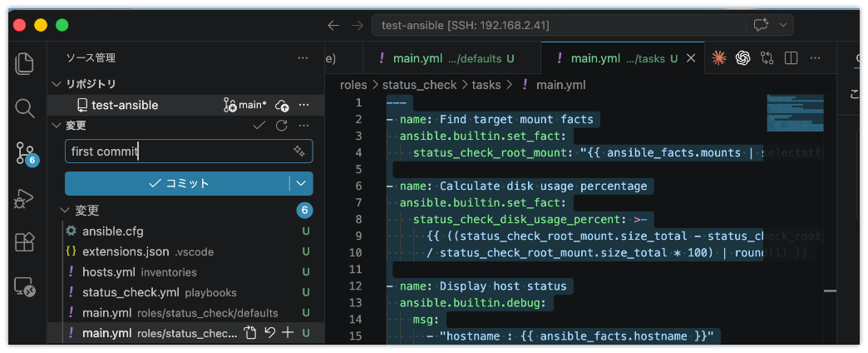Screen dimensions: 868x353
Task: Open the Extensions view in activity bar
Action: point(24,241)
